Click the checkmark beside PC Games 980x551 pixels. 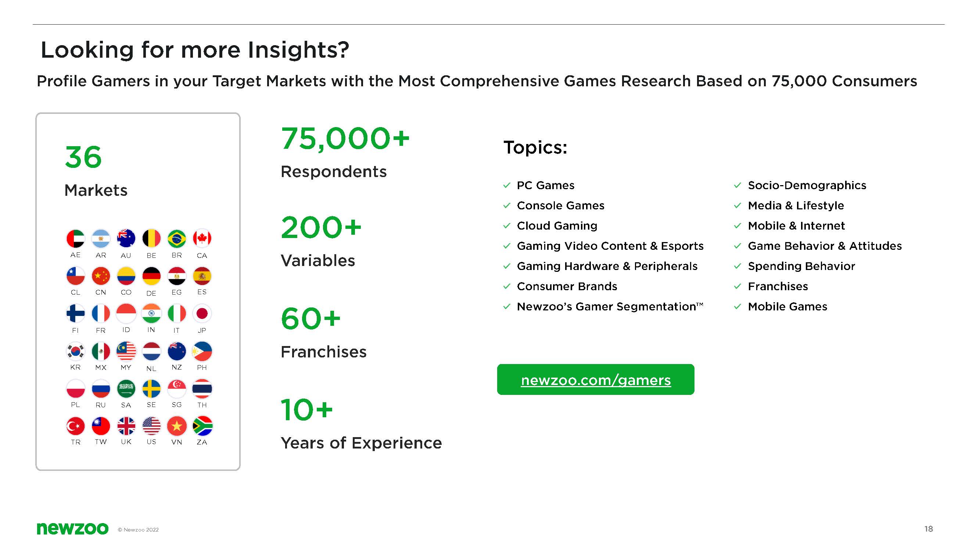point(507,185)
